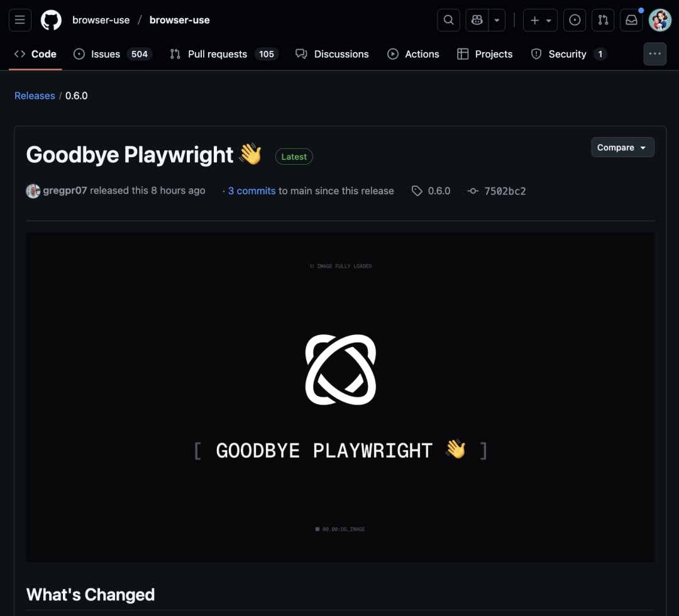Click the 0.6.0 breadcrumb text

76,96
